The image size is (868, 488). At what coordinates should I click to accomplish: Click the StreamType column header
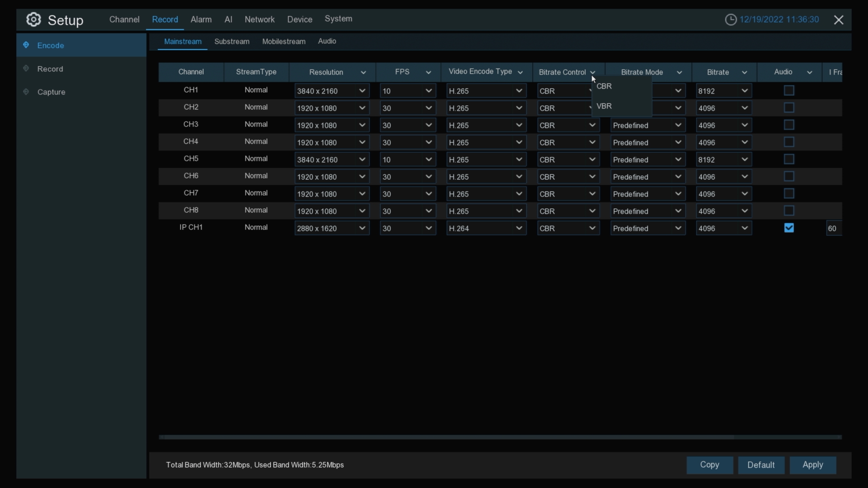[x=256, y=72]
